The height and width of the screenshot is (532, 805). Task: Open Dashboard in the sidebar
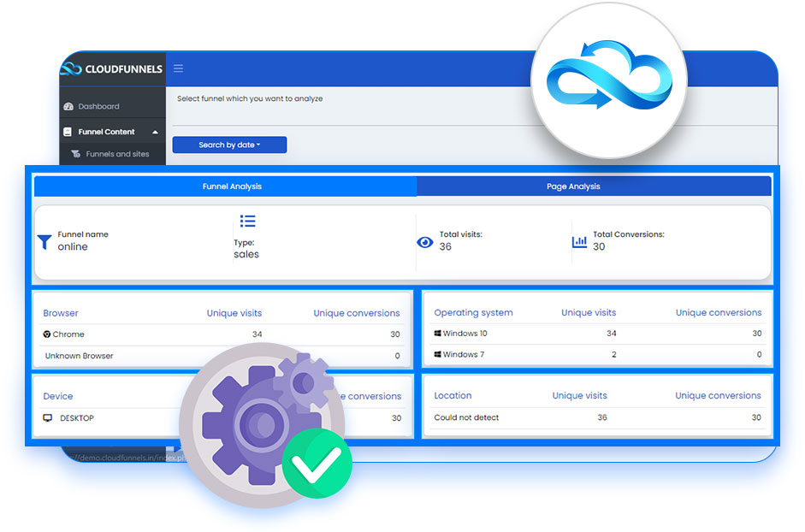tap(98, 106)
